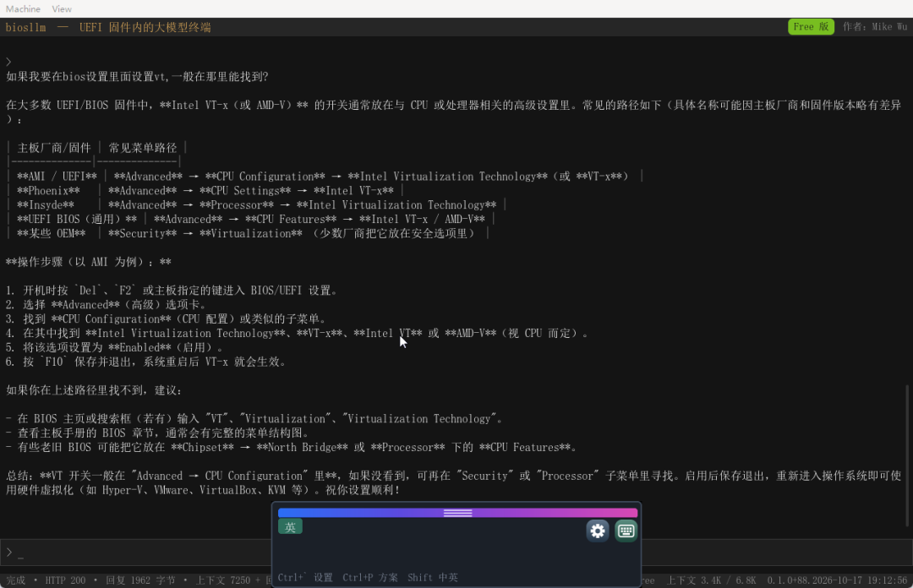Screen dimensions: 913x588
Task: Click the 如果你在上述路径里找不到 line
Action: click(95, 390)
